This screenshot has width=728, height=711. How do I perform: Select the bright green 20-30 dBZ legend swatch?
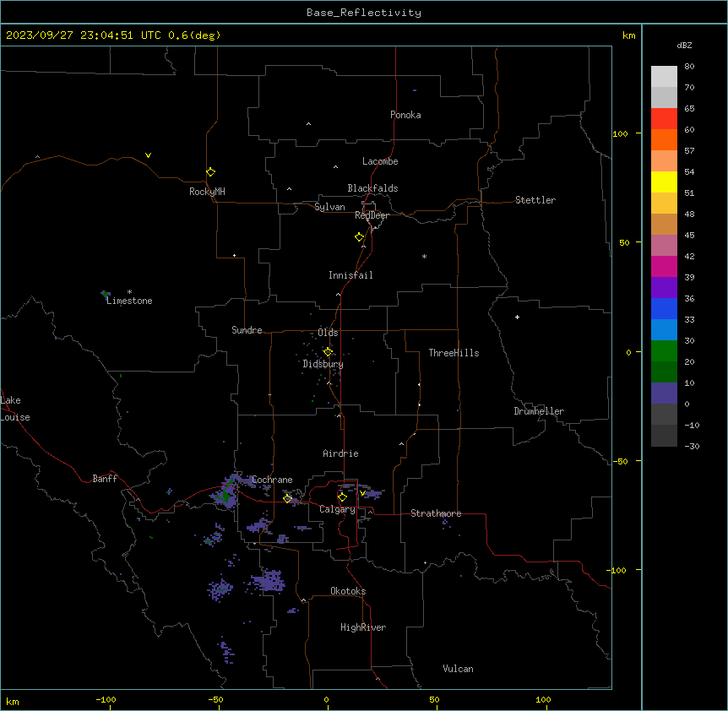coord(664,351)
